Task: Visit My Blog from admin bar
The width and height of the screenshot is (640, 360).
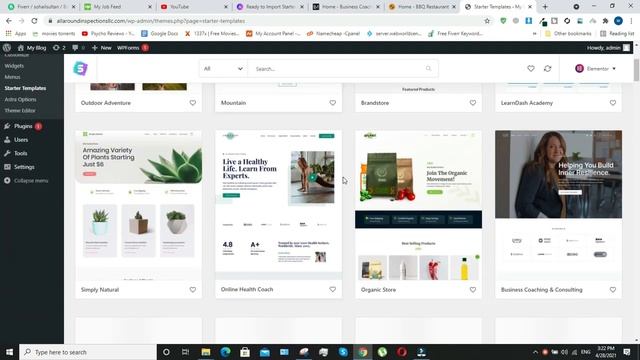Action: (x=32, y=48)
